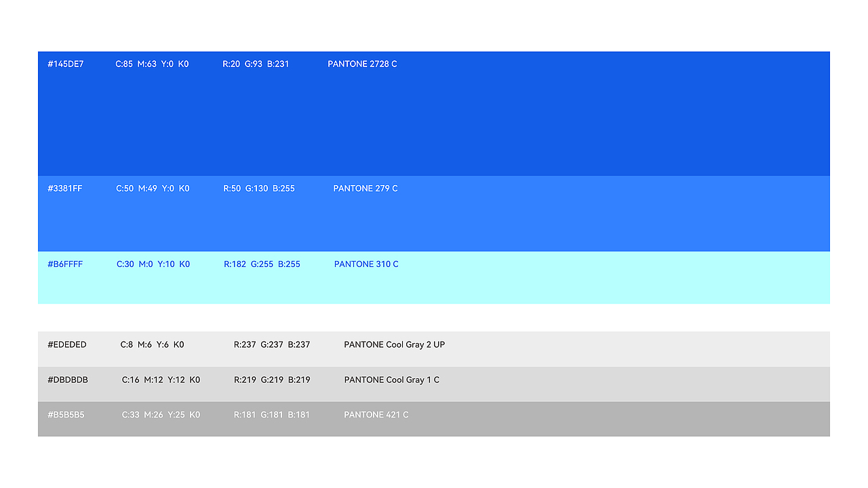This screenshot has height=488, width=868.
Task: Click the PANTONE 279 C label
Action: click(366, 188)
